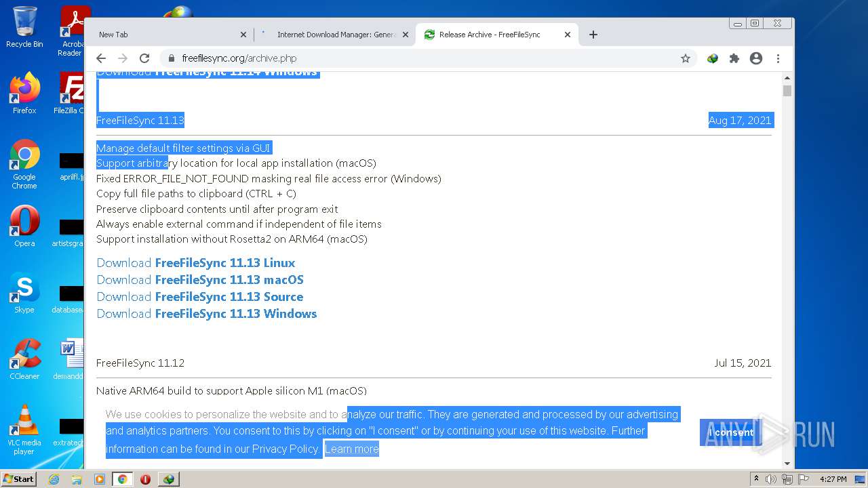Viewport: 868px width, 488px height.
Task: Click the Opera taskbar icon
Action: 145,479
